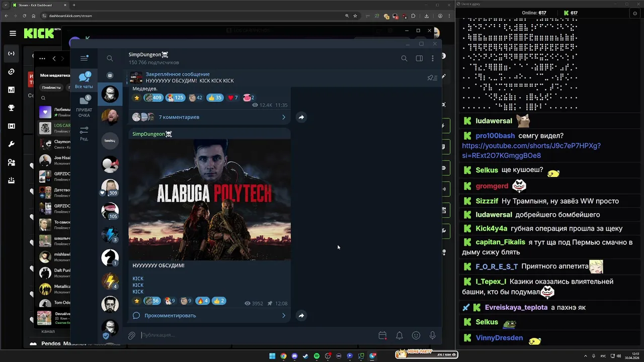Click the ludawersal username next to the cat emote
Image resolution: width=644 pixels, height=362 pixels.
[x=494, y=121]
